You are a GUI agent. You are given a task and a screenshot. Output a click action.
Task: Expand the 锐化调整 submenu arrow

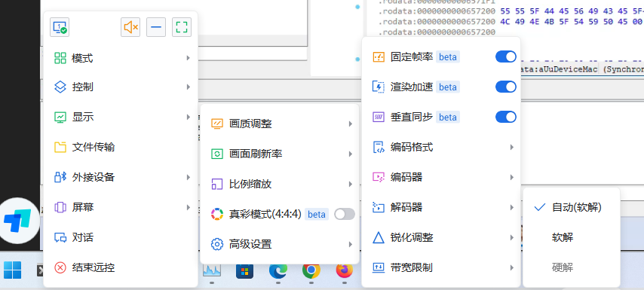512,237
